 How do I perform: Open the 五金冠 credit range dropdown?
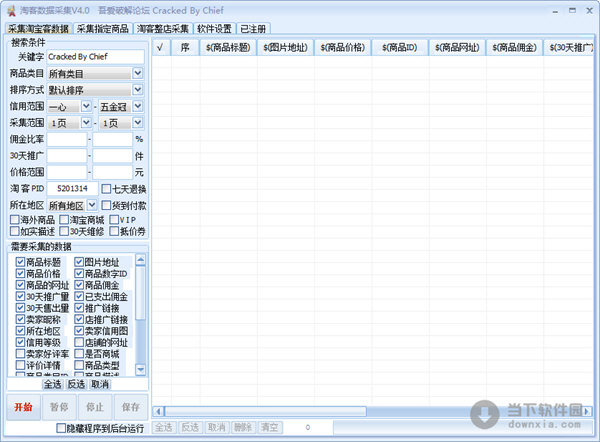point(138,106)
